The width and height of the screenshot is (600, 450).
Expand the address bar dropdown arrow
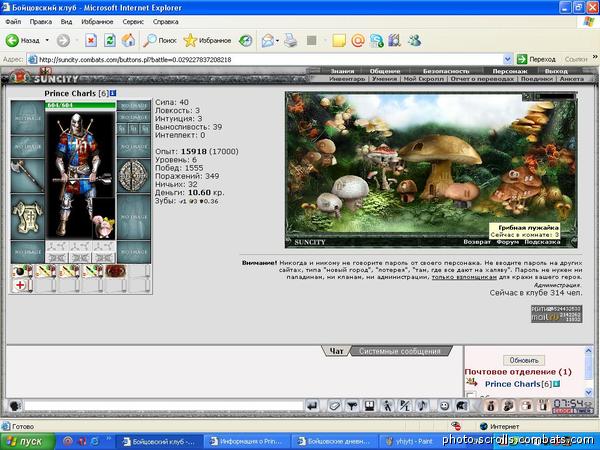click(x=507, y=59)
